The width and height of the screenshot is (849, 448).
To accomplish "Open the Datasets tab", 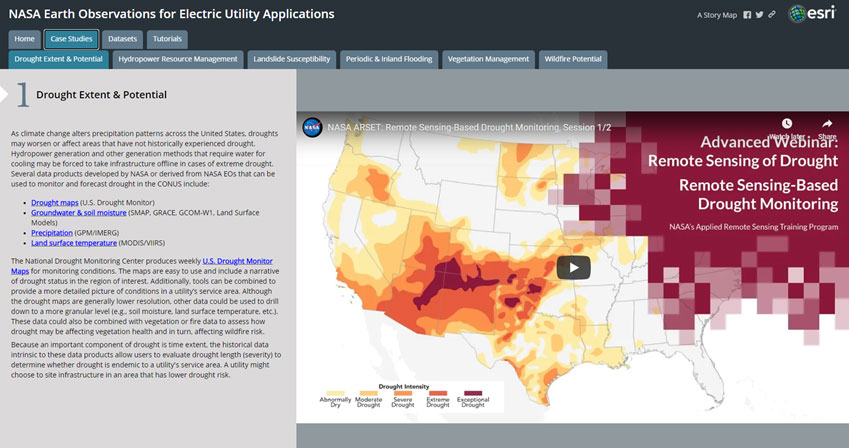I will tap(122, 39).
